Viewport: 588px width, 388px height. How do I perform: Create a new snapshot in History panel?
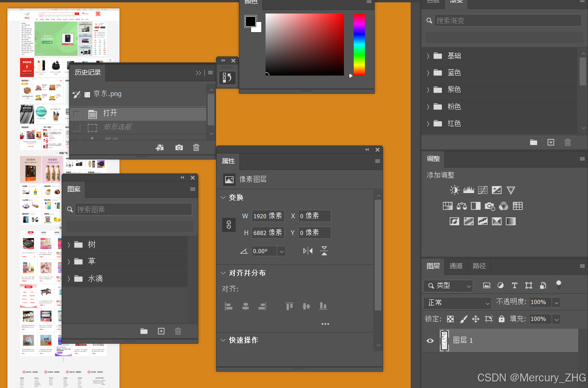[179, 147]
